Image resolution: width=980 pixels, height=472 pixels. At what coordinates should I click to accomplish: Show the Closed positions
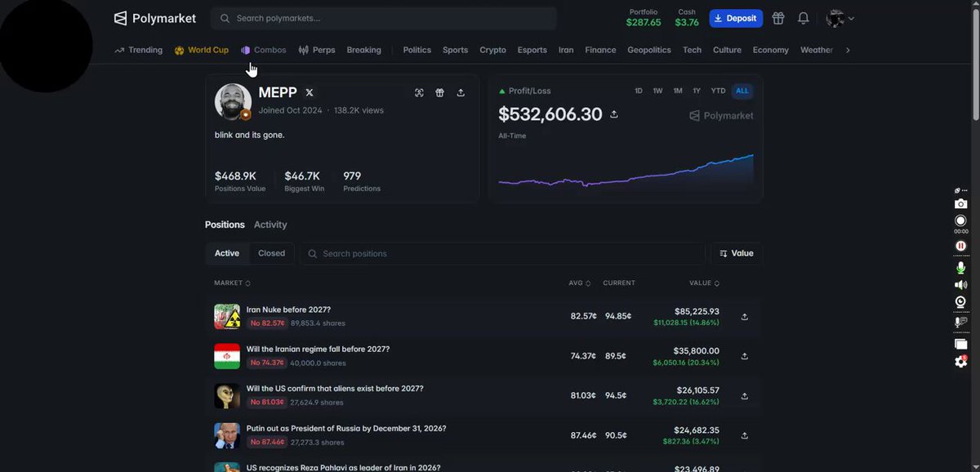271,253
